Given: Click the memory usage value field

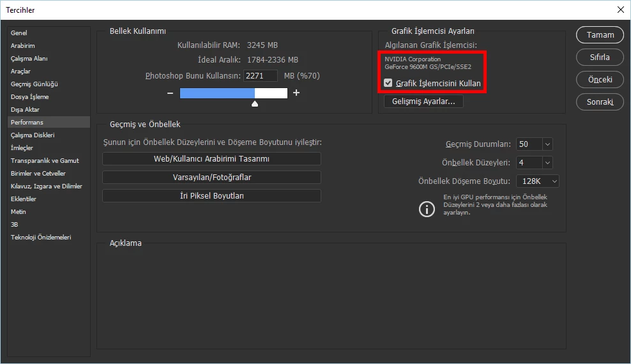Looking at the screenshot, I should point(261,75).
